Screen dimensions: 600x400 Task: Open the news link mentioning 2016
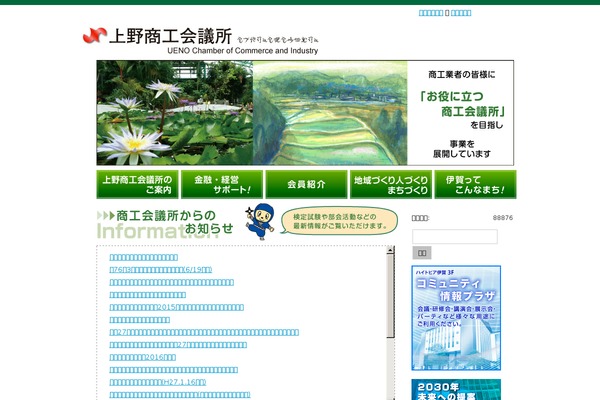click(x=143, y=358)
